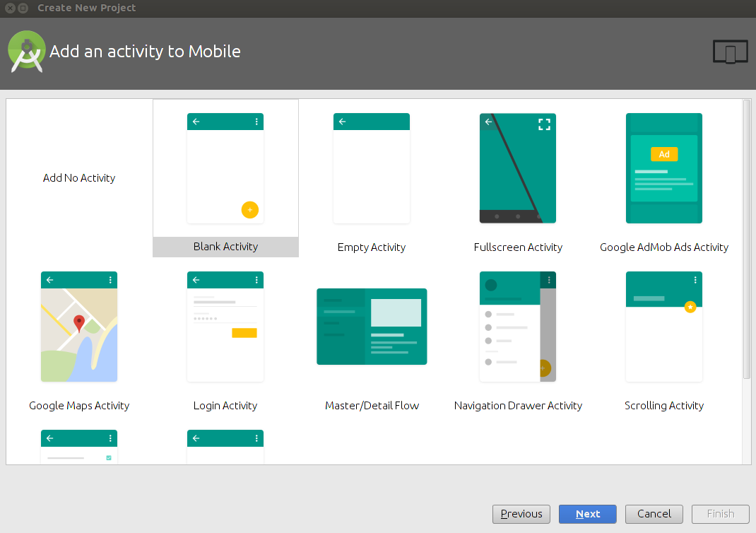Click the Add No Activity option
756x533 pixels.
pyautogui.click(x=79, y=178)
